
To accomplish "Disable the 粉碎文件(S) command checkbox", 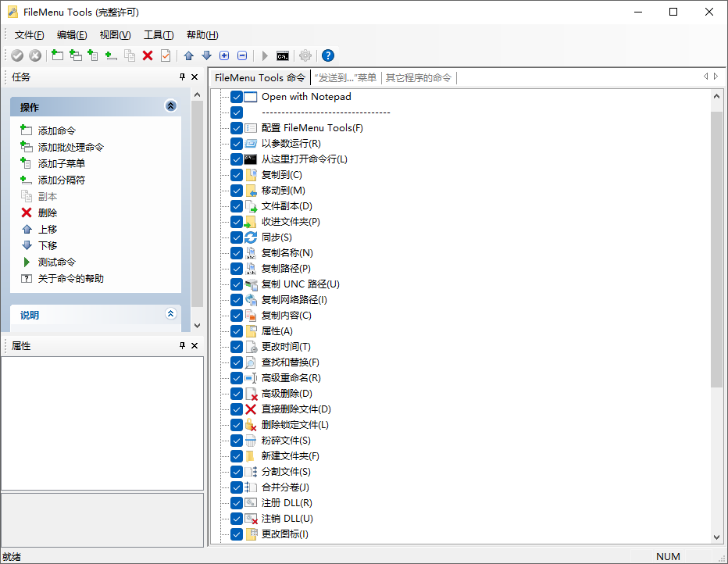I will point(236,440).
